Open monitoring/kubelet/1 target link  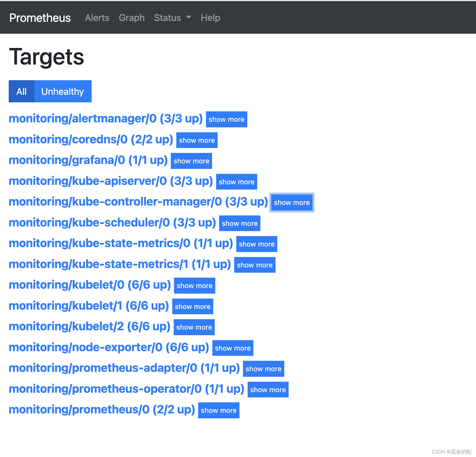(x=89, y=306)
